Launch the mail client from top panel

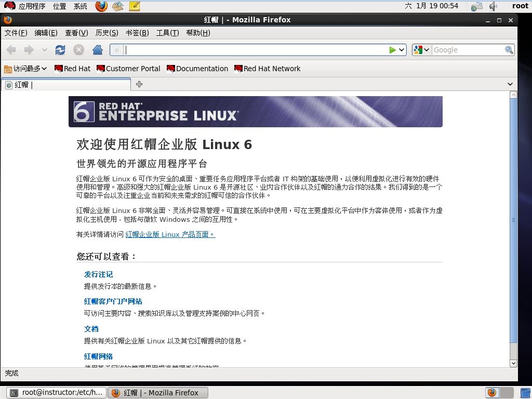pos(118,6)
